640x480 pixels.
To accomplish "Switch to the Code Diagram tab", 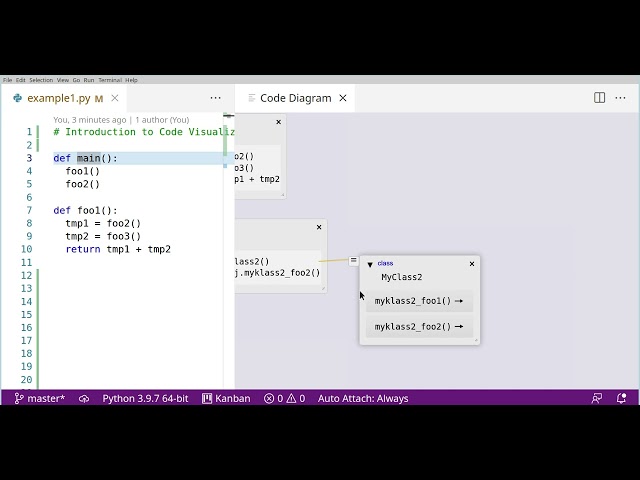I will (295, 98).
